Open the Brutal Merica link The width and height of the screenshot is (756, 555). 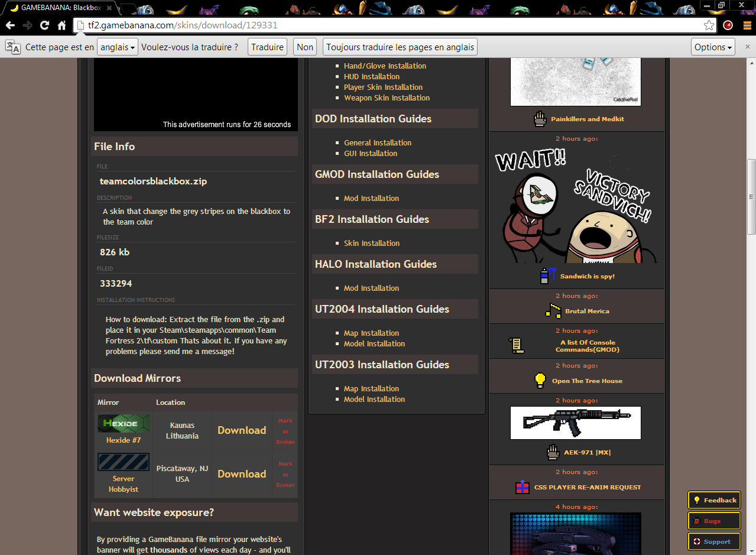(587, 311)
